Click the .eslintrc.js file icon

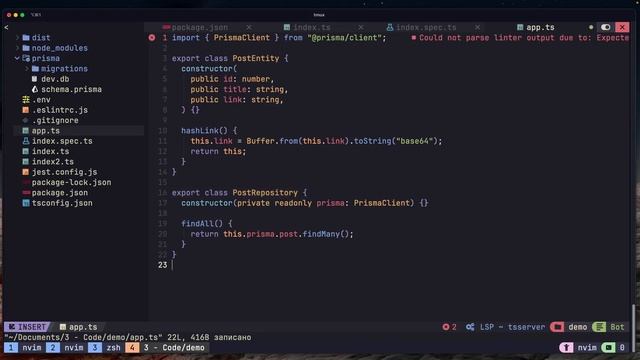pos(26,110)
